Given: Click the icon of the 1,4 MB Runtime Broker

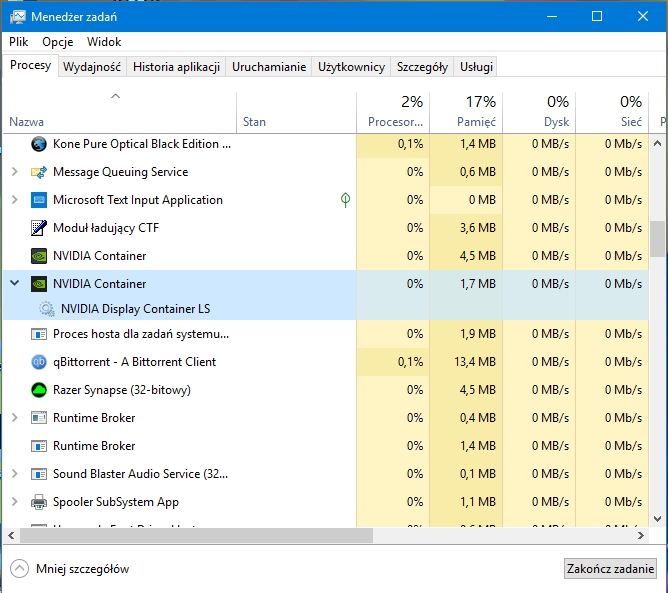Looking at the screenshot, I should click(x=39, y=446).
